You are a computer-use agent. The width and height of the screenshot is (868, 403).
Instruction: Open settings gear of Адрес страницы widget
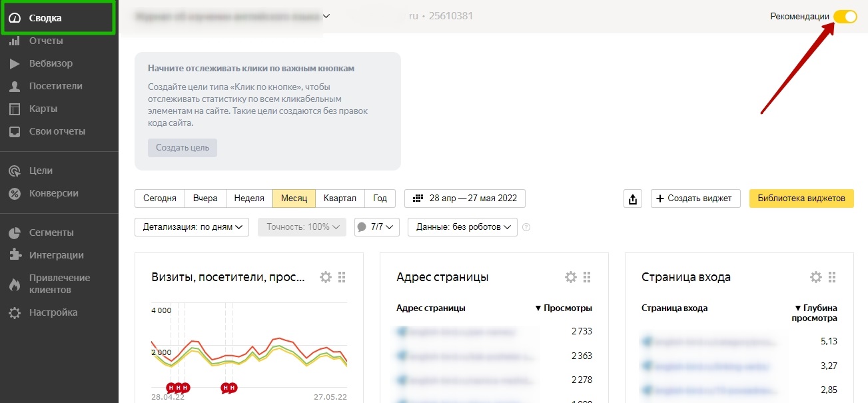coord(571,277)
